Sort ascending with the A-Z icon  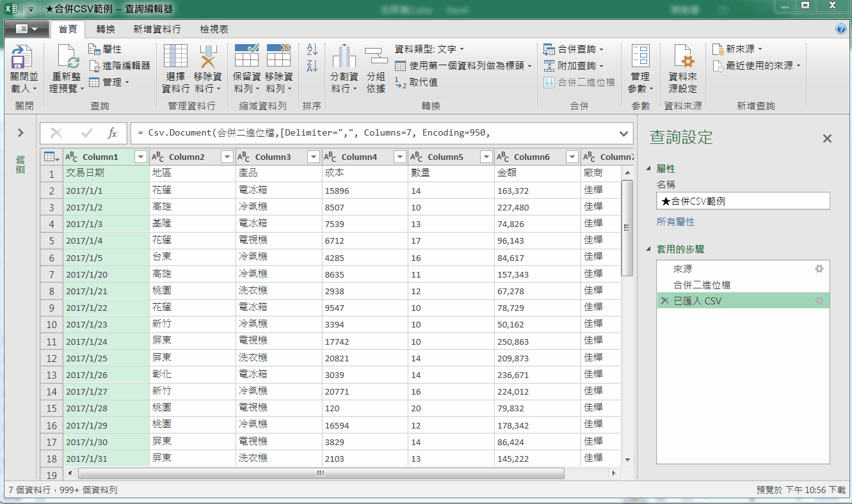(312, 49)
